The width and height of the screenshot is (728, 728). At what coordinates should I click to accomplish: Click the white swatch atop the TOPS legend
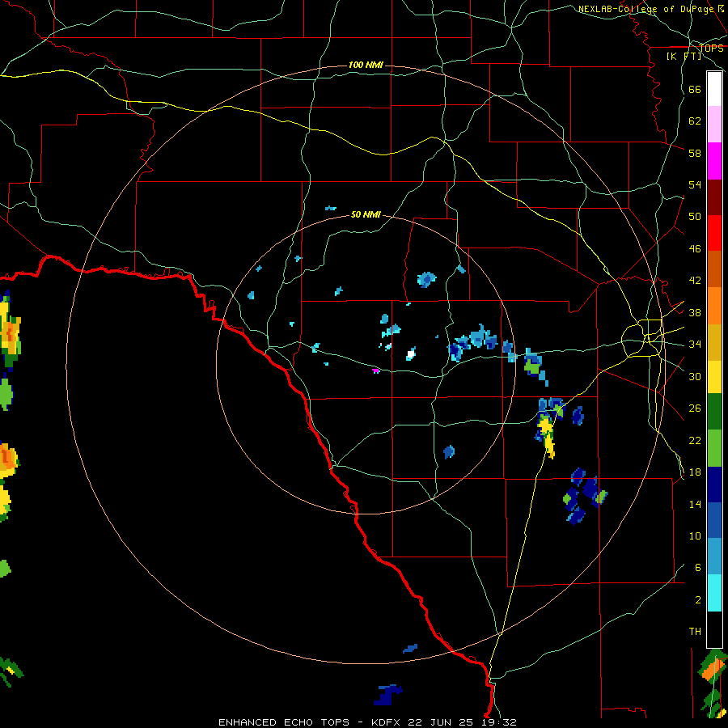click(714, 89)
